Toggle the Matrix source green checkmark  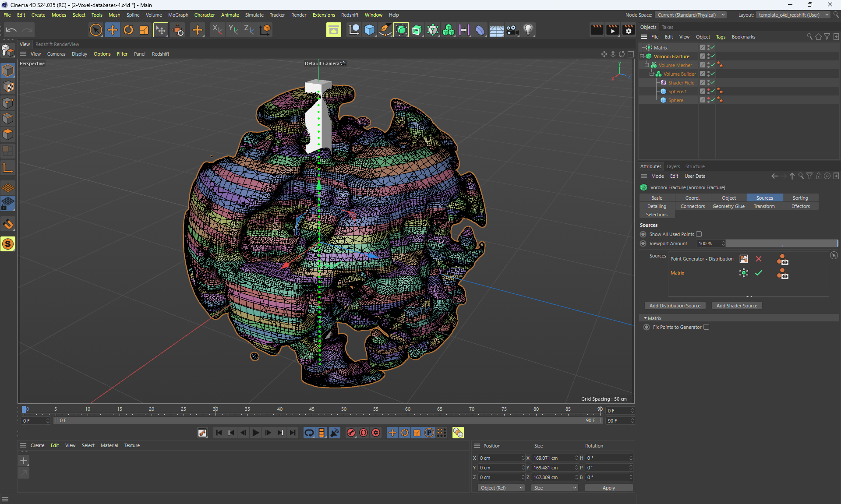click(759, 273)
